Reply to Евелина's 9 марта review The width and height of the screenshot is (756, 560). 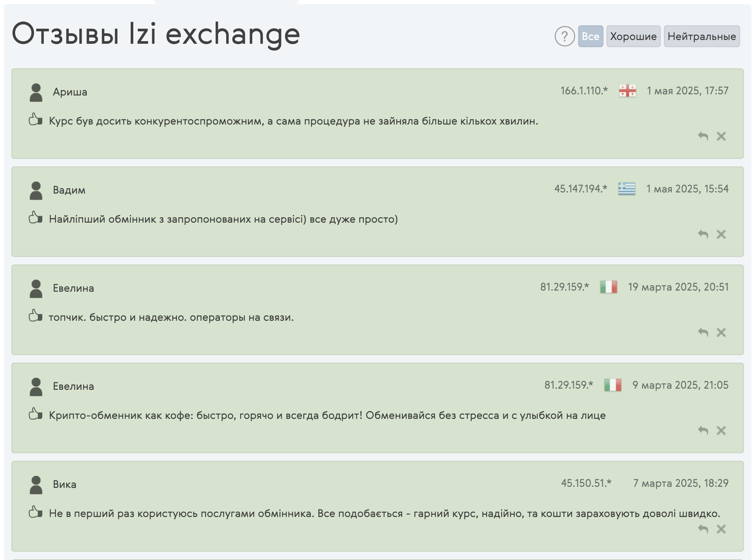pyautogui.click(x=703, y=431)
